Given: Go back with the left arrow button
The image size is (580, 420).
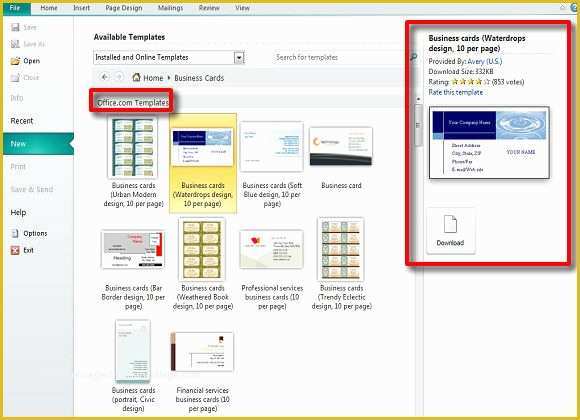Looking at the screenshot, I should 105,77.
